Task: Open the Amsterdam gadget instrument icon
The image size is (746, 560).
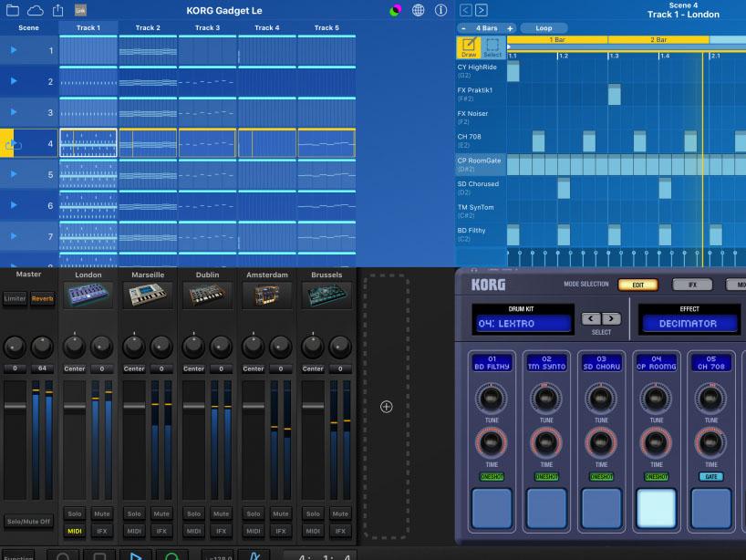Action: tap(267, 296)
